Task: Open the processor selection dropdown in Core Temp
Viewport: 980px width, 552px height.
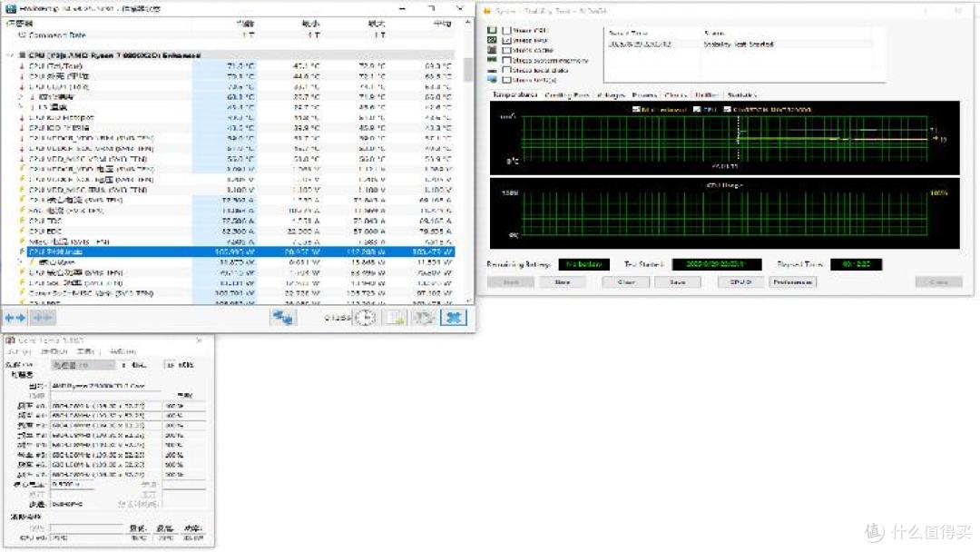Action: pyautogui.click(x=83, y=364)
